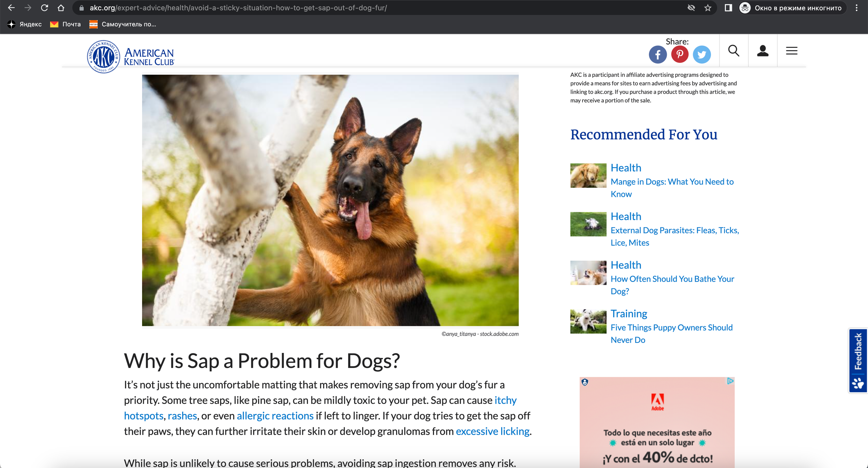868x468 pixels.
Task: Toggle the browser side panel
Action: click(x=728, y=8)
